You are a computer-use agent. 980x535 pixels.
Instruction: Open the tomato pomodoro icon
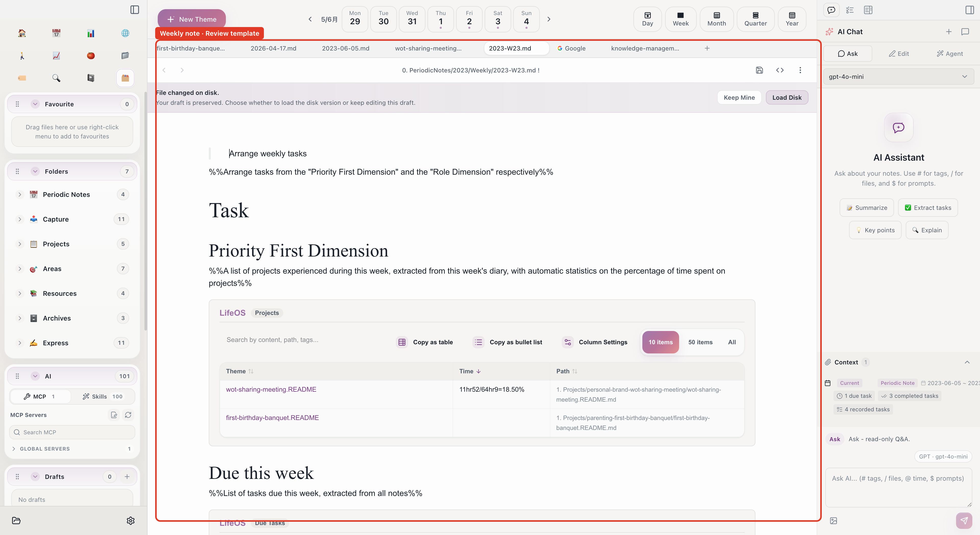pos(91,56)
